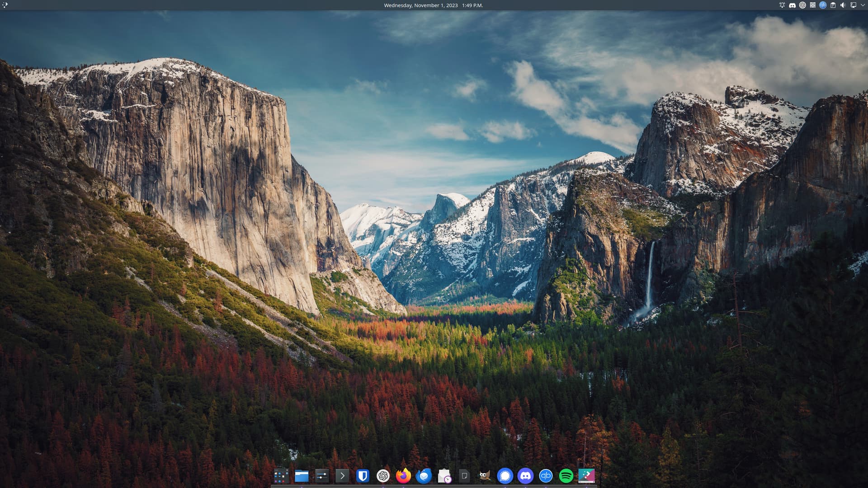Launch the terminal from the dock
Image resolution: width=868 pixels, height=488 pixels.
(342, 476)
